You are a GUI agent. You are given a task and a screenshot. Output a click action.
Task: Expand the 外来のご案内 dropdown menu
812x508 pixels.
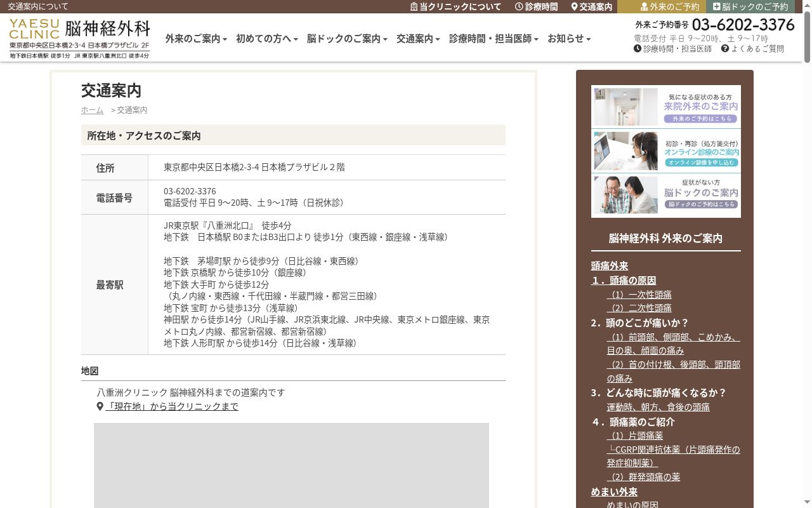(196, 39)
